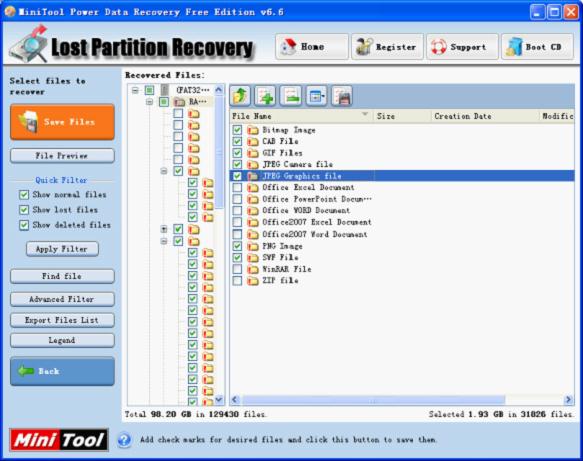583x461 pixels.
Task: Click the RA… folder icon in tree
Action: 179,102
